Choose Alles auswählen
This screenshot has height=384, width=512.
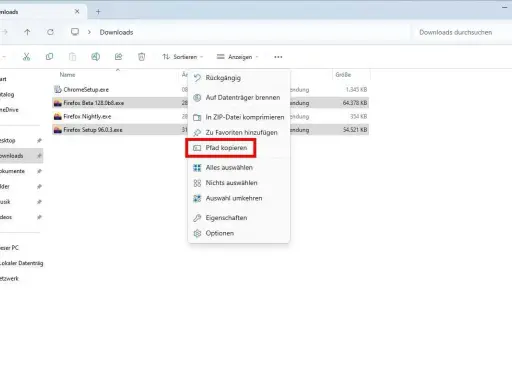239,167
